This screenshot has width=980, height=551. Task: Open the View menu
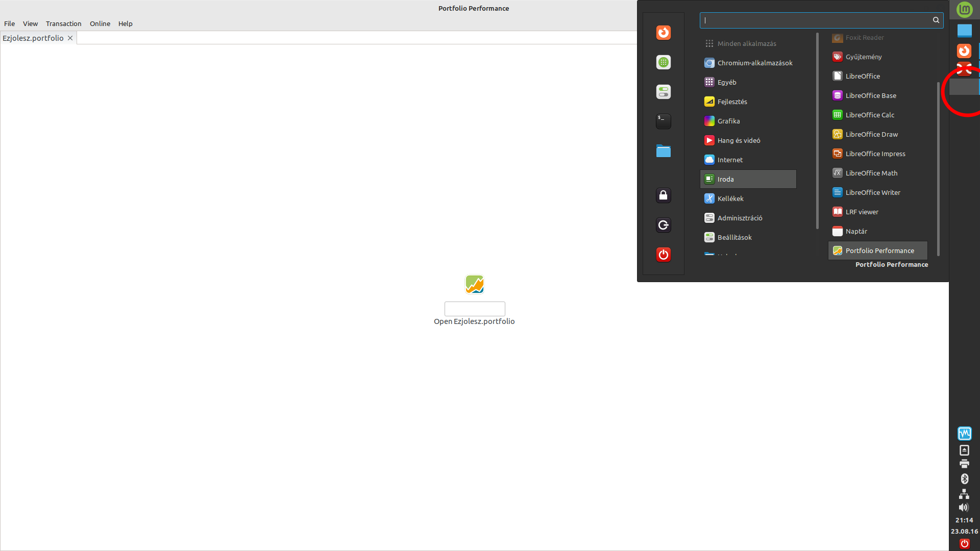(30, 23)
